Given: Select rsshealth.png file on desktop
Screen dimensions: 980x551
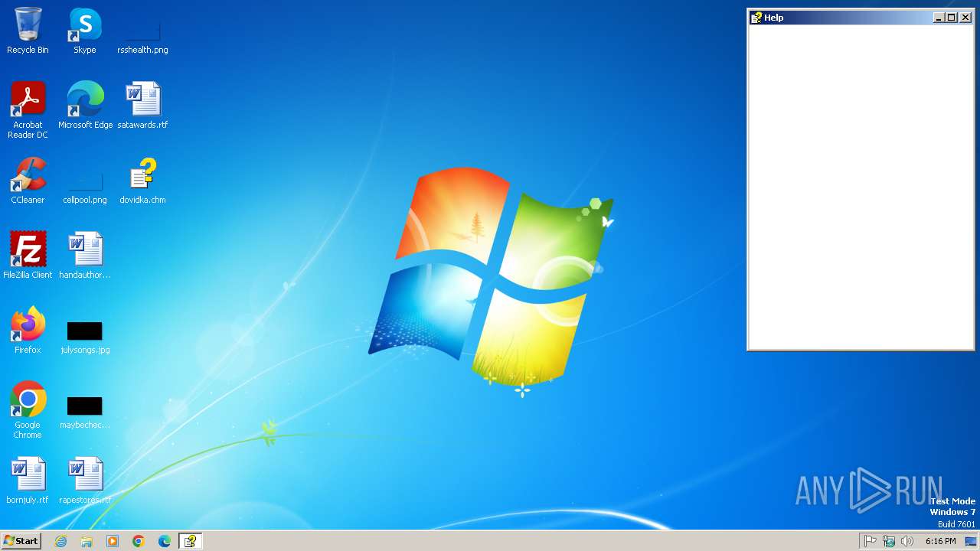Looking at the screenshot, I should click(142, 31).
